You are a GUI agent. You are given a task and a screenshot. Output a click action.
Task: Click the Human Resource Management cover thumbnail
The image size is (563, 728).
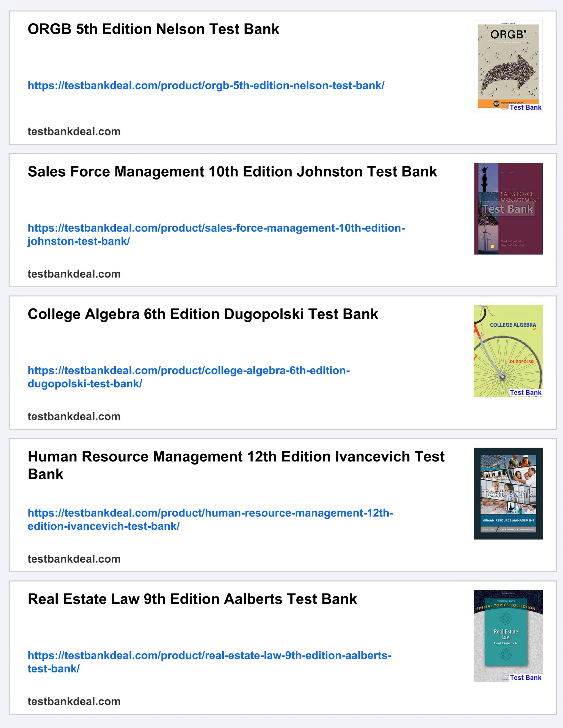click(508, 493)
